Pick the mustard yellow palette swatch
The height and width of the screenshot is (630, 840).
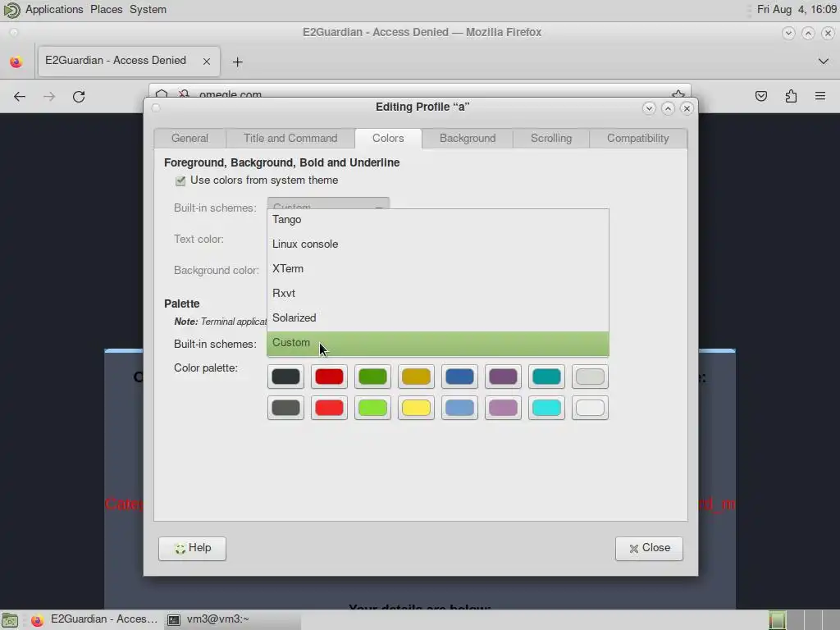[416, 377]
